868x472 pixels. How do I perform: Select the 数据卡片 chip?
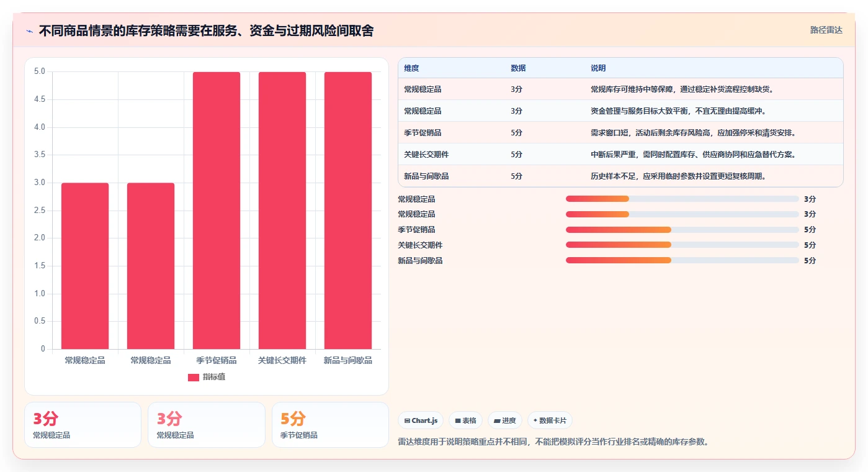click(x=550, y=420)
